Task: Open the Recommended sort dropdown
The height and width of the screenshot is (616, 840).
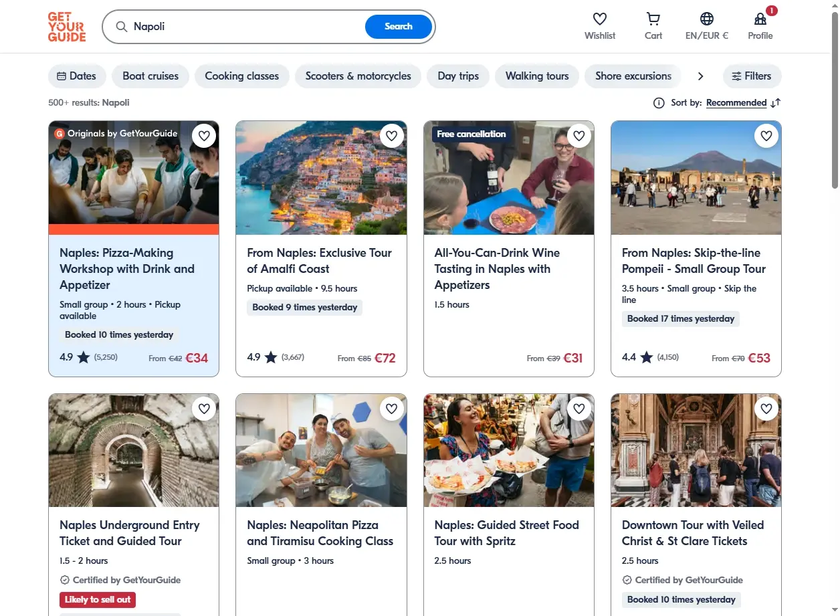Action: (736, 102)
